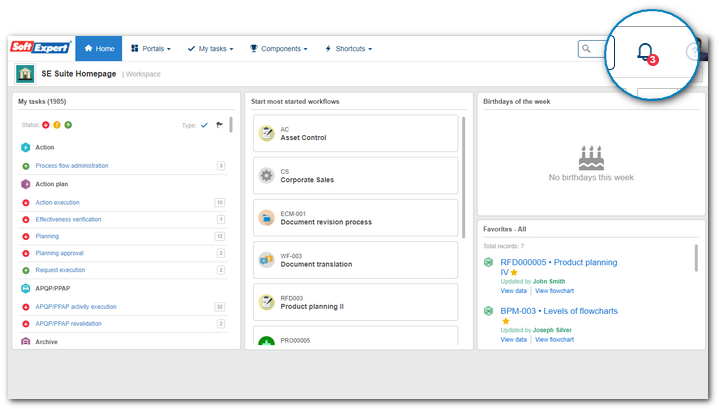Click the search magnifier icon
Viewport: 719px width, 409px height.
click(x=586, y=49)
